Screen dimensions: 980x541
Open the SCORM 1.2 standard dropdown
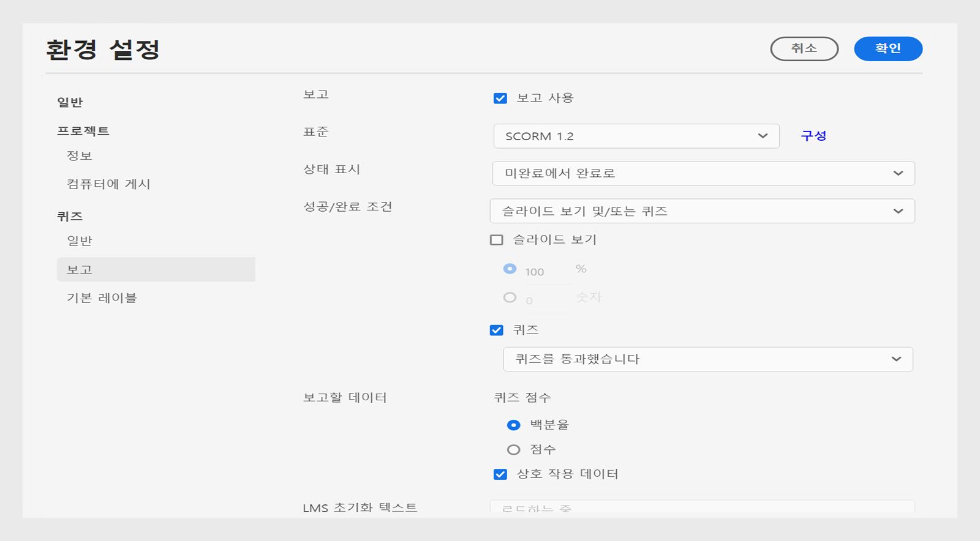pos(636,136)
